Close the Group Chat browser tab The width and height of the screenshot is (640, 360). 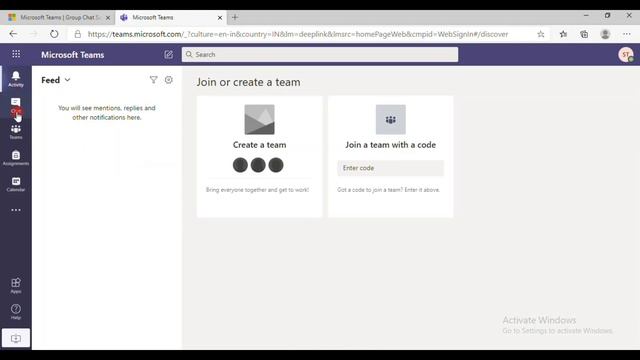[x=108, y=18]
